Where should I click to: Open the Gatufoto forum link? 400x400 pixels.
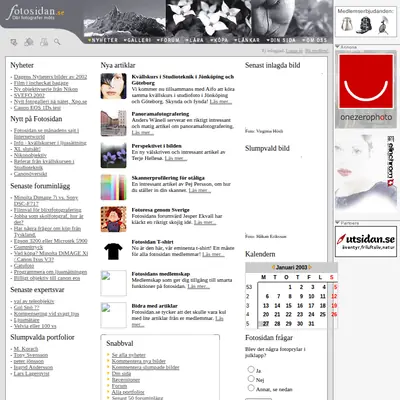click(x=24, y=266)
